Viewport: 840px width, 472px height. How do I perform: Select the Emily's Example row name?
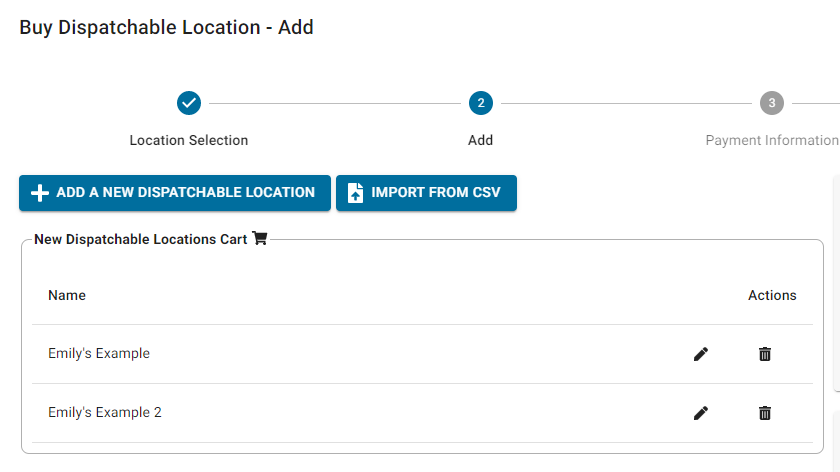point(99,354)
